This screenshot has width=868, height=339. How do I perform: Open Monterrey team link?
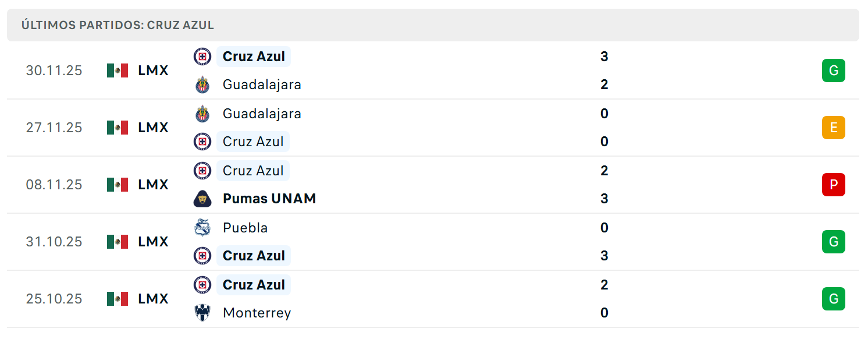(257, 313)
